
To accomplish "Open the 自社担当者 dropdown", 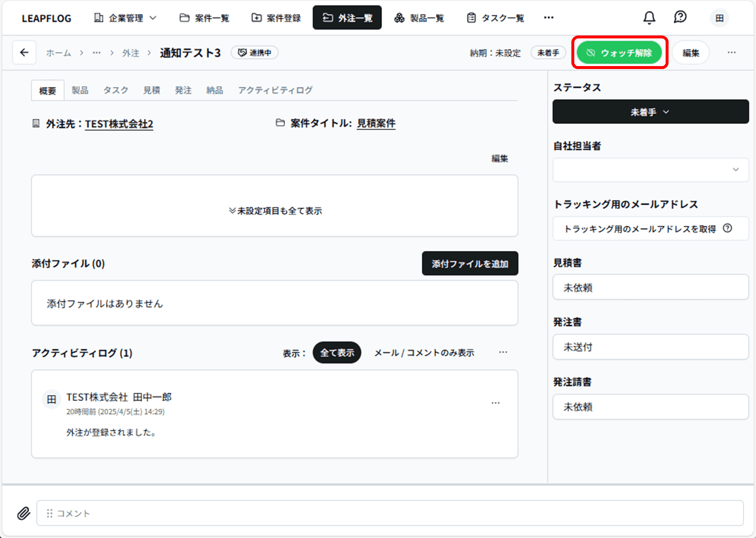I will (x=650, y=170).
